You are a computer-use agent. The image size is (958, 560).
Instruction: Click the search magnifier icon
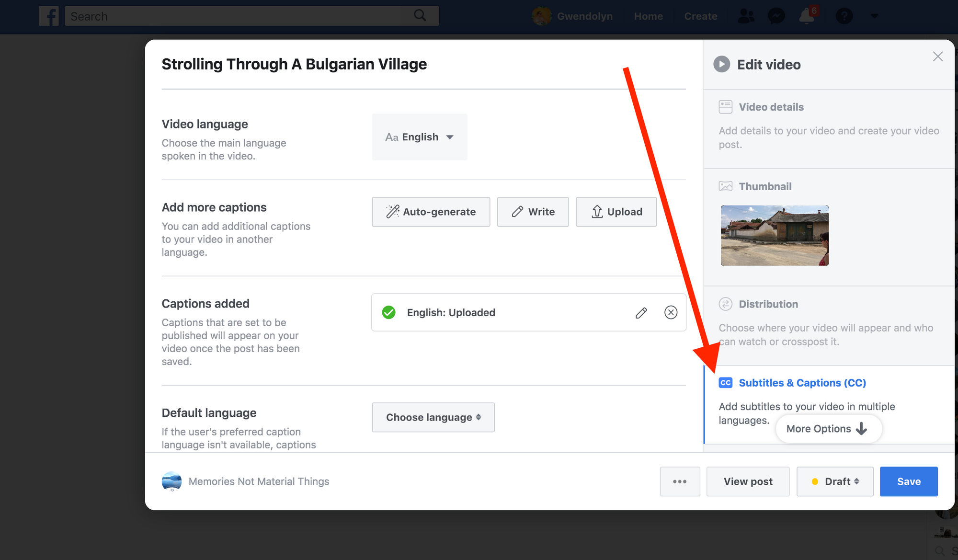click(x=420, y=16)
